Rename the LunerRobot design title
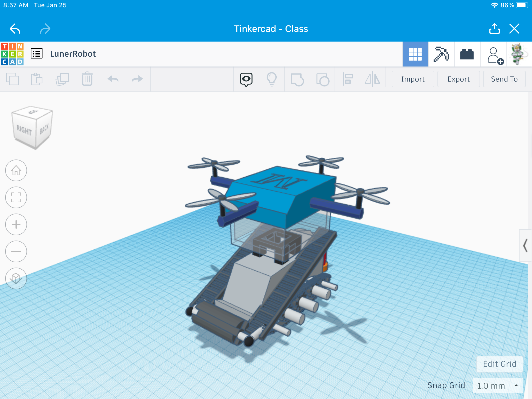The image size is (532, 399). point(73,54)
